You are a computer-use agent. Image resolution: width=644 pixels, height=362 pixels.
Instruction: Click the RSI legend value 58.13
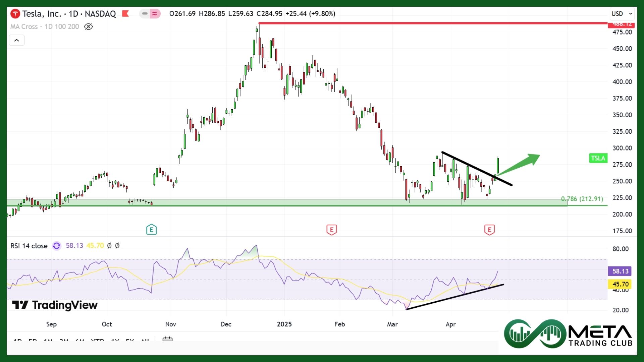(74, 246)
